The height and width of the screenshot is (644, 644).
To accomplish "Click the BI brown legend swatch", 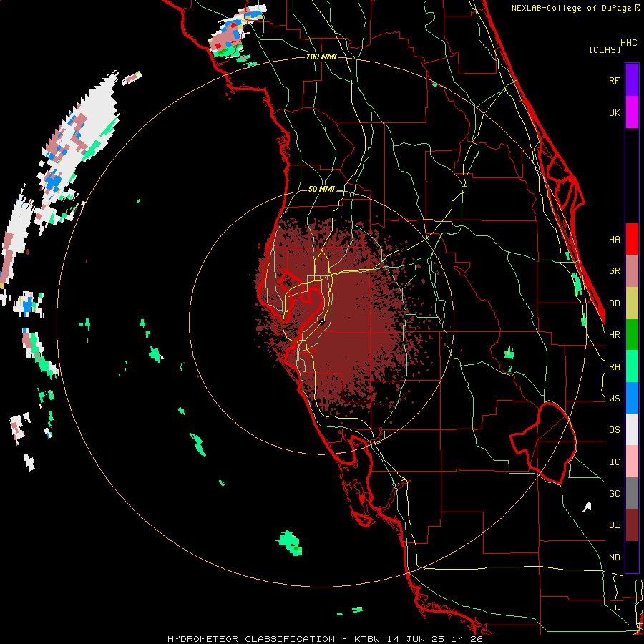I will pos(632,525).
